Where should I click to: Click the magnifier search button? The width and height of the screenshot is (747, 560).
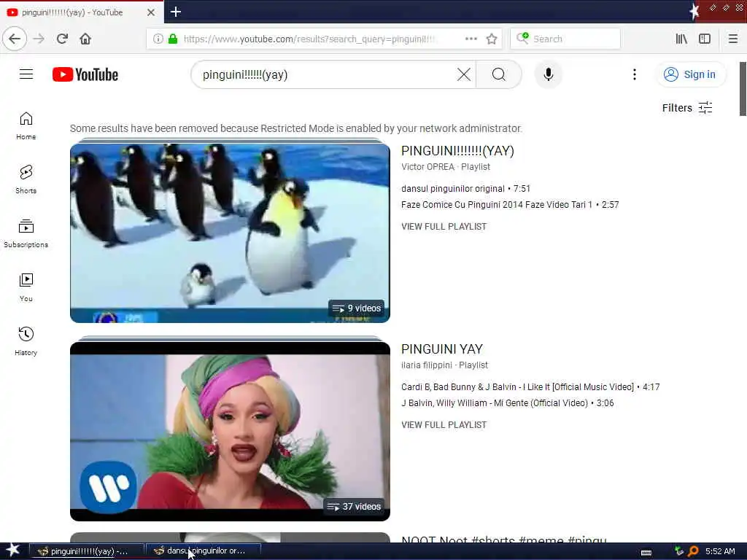(x=499, y=74)
